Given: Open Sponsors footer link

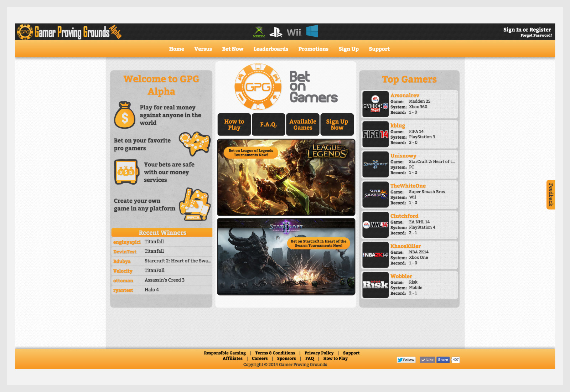Looking at the screenshot, I should click(286, 359).
